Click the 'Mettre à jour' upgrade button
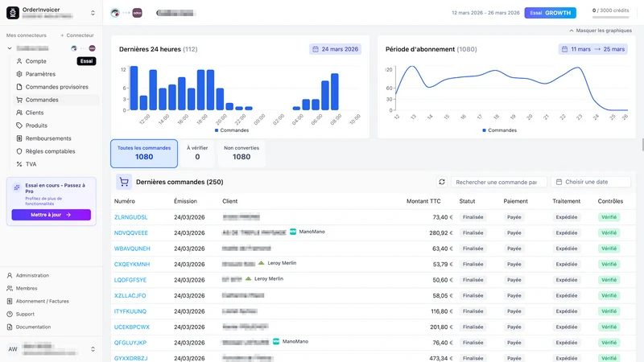644x362 pixels. [x=51, y=215]
